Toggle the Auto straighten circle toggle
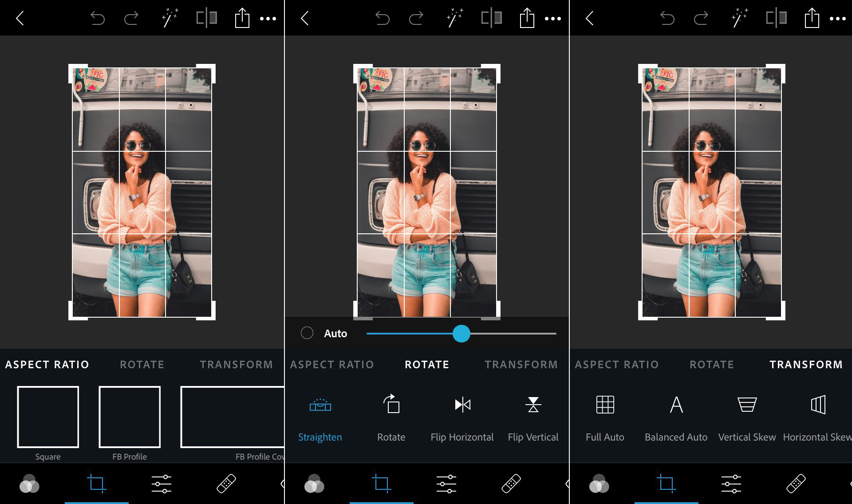This screenshot has width=852, height=504. tap(307, 333)
